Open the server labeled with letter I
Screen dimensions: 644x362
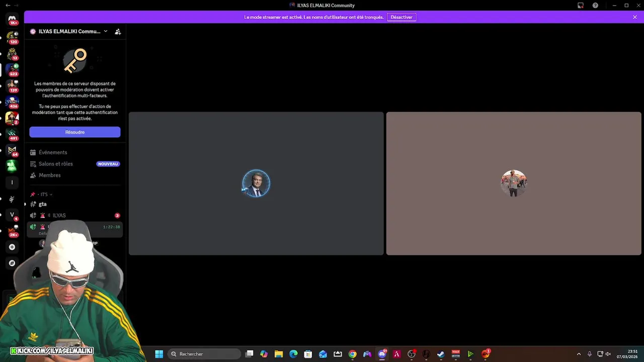(x=12, y=183)
